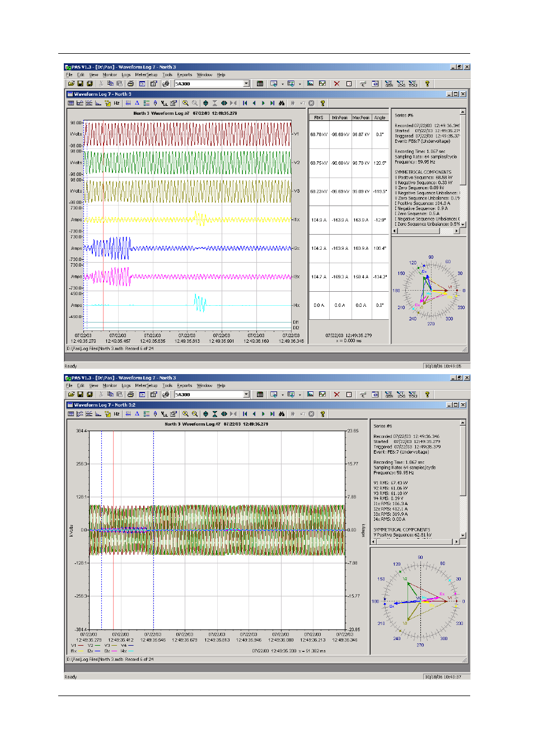
Task: Open 5A300 site dropdown in North 3 window
Action: pyautogui.click(x=246, y=84)
